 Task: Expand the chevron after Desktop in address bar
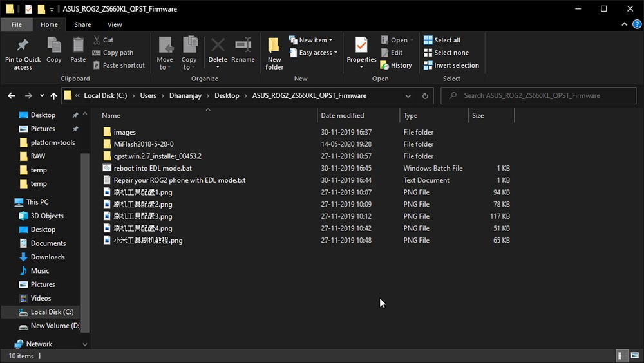click(245, 96)
